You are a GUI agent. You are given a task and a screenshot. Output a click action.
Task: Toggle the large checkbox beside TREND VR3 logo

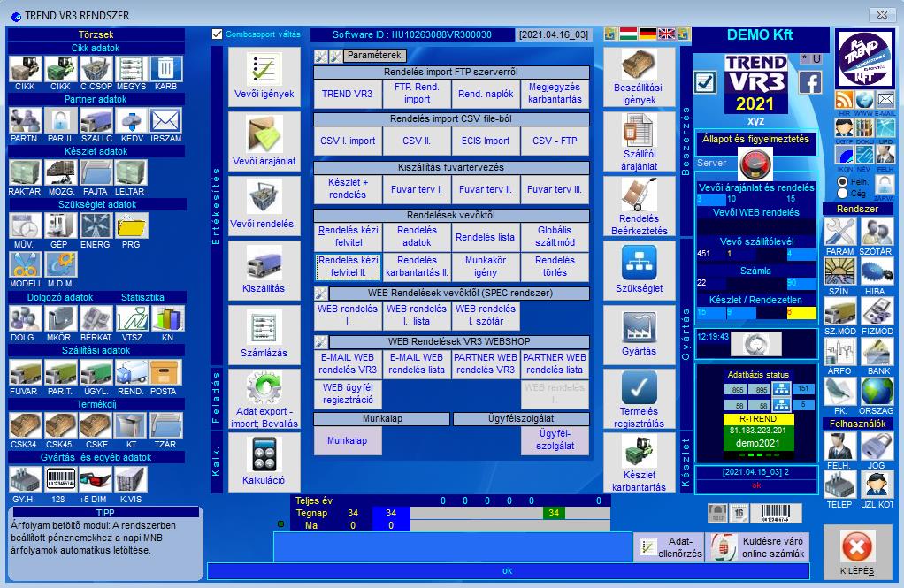coord(706,82)
